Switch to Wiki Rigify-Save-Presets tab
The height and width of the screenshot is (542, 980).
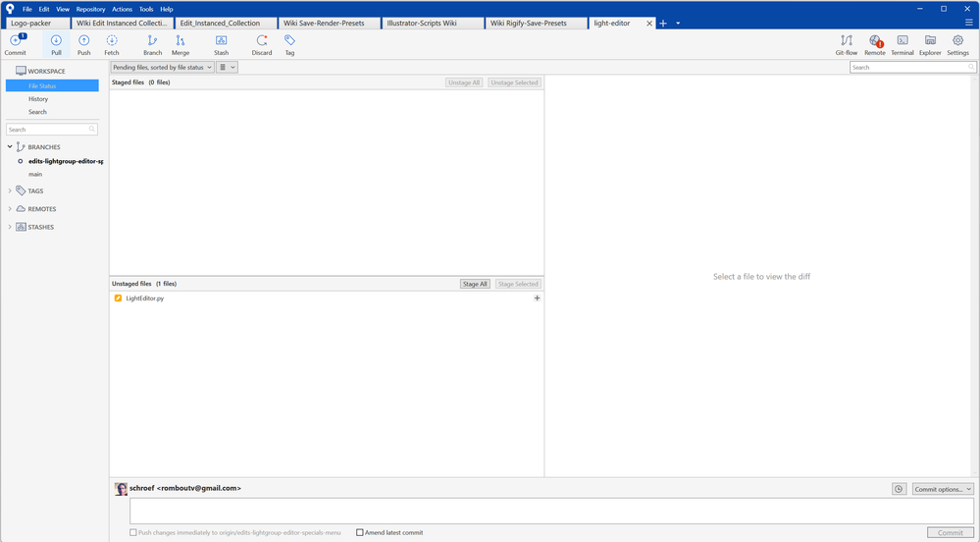click(537, 24)
